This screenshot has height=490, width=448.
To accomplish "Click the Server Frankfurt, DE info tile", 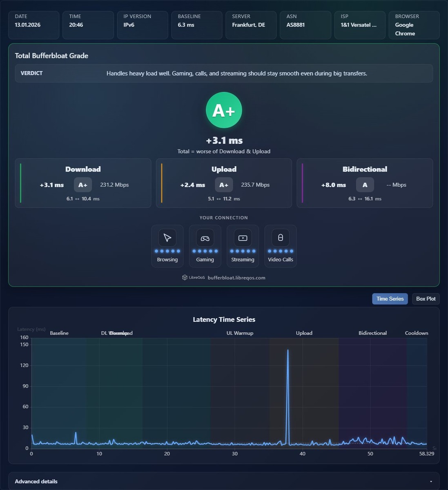I will [x=251, y=25].
